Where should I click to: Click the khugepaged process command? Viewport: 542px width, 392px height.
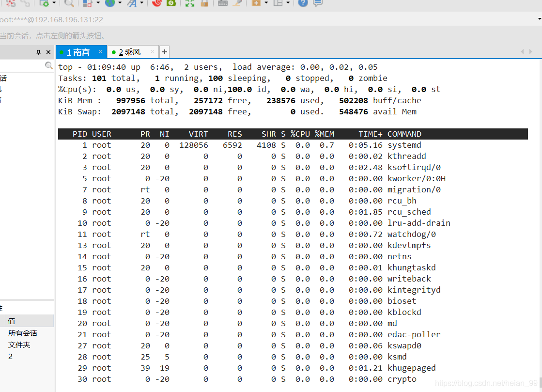(411, 368)
